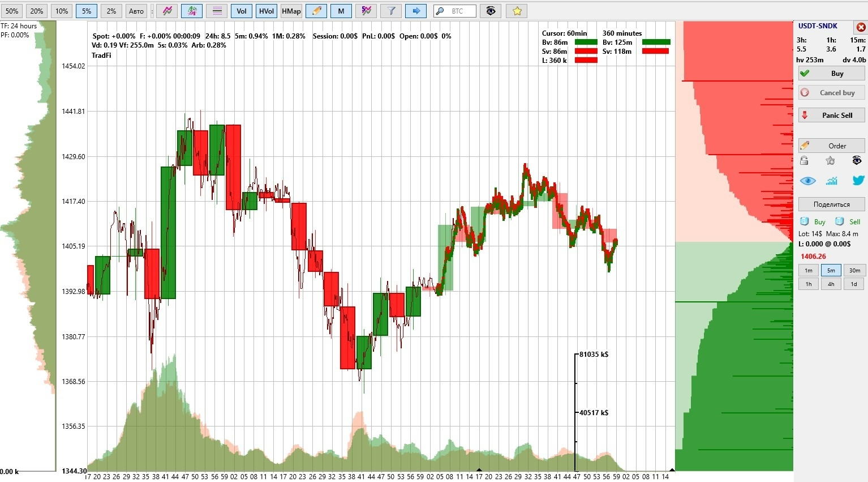Enable the Авто scale mode
The width and height of the screenshot is (868, 482).
tap(136, 11)
